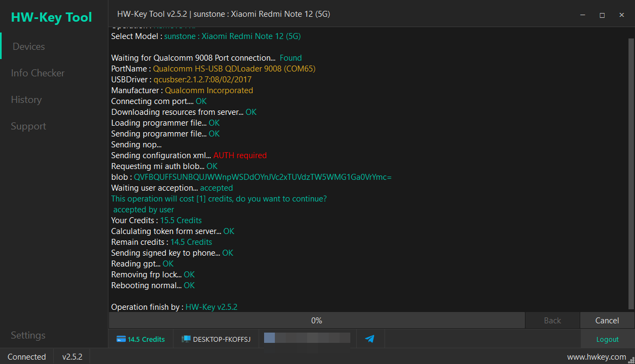
Task: Click the 'Found' port status text
Action: 291,58
